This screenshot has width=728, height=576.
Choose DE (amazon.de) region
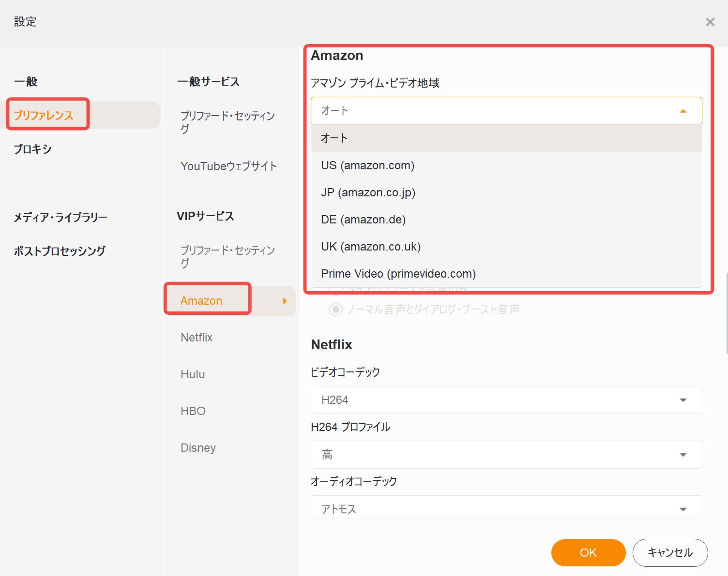point(506,220)
